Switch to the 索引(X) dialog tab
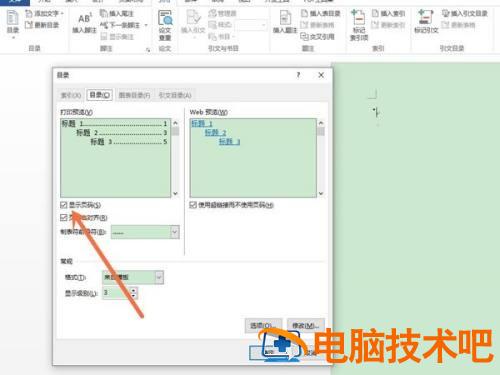Viewport: 500px width, 375px height. click(71, 95)
